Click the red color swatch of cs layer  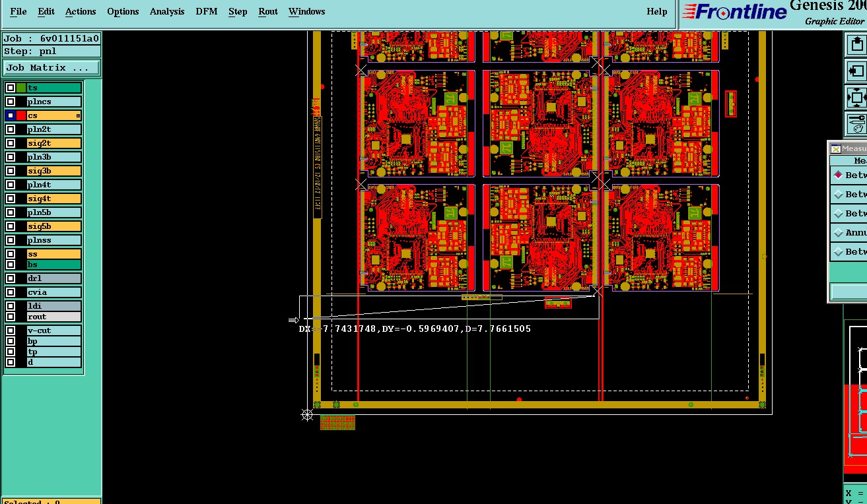21,115
